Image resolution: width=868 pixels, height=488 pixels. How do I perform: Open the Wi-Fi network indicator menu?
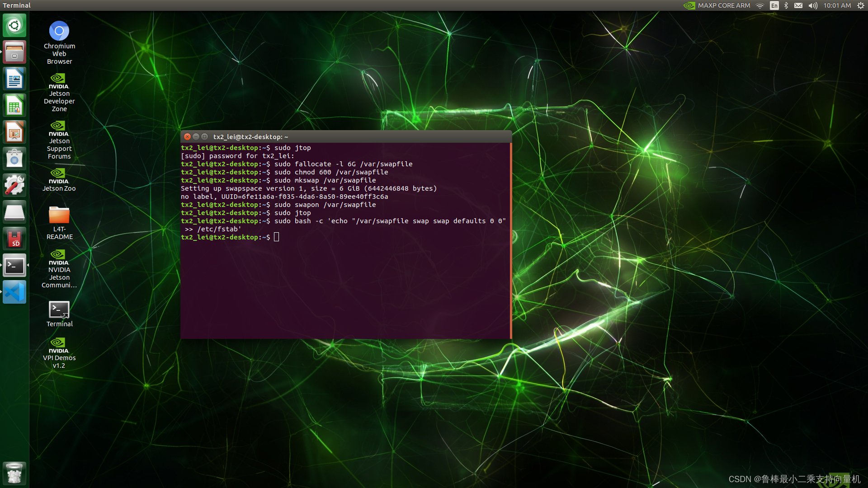click(x=760, y=5)
